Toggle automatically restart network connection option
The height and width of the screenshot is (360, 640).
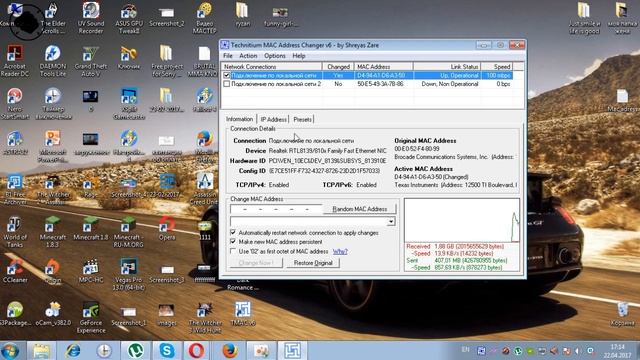[233, 233]
